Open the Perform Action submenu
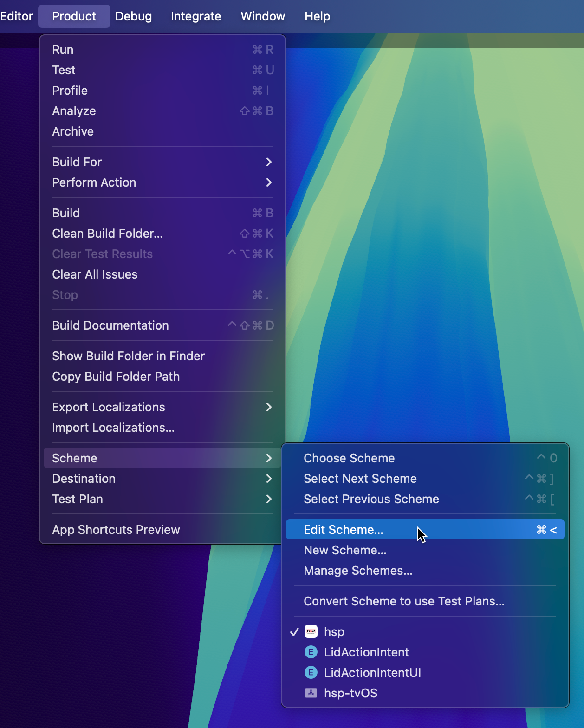The width and height of the screenshot is (584, 728). pos(162,182)
